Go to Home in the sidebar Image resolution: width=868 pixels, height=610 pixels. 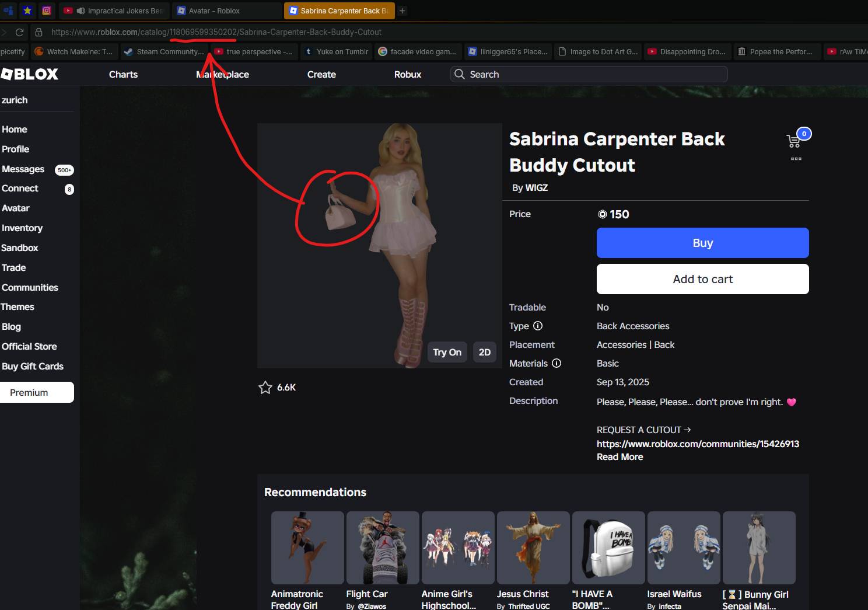15,130
